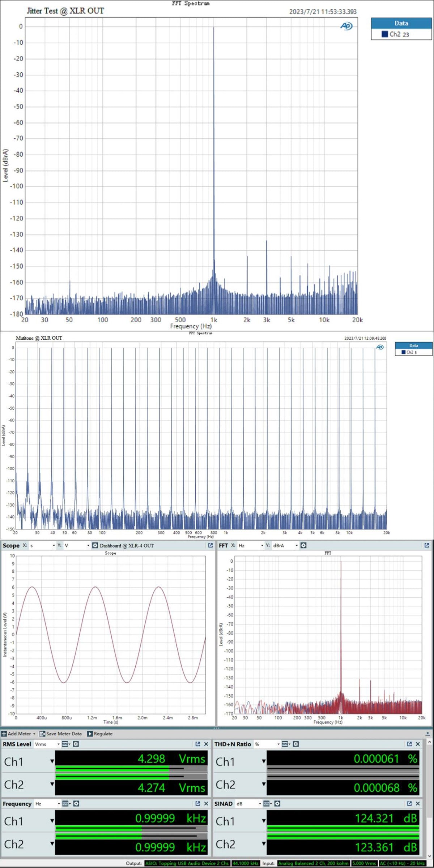434x868 pixels.
Task: Open FFT panel settings gear
Action: pyautogui.click(x=303, y=545)
